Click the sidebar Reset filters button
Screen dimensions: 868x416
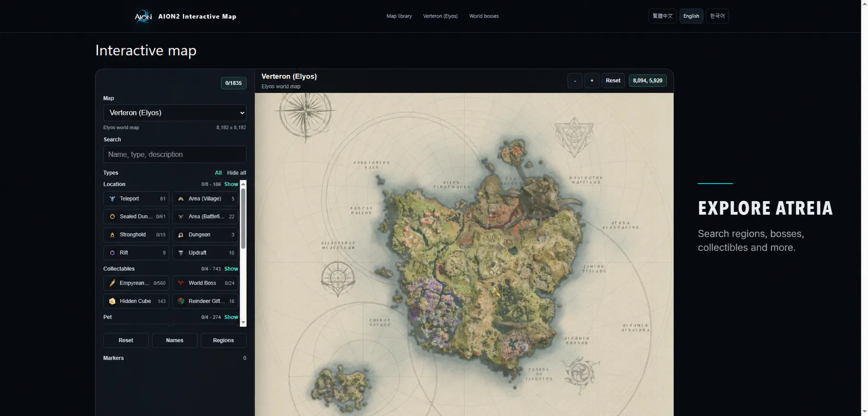click(126, 340)
